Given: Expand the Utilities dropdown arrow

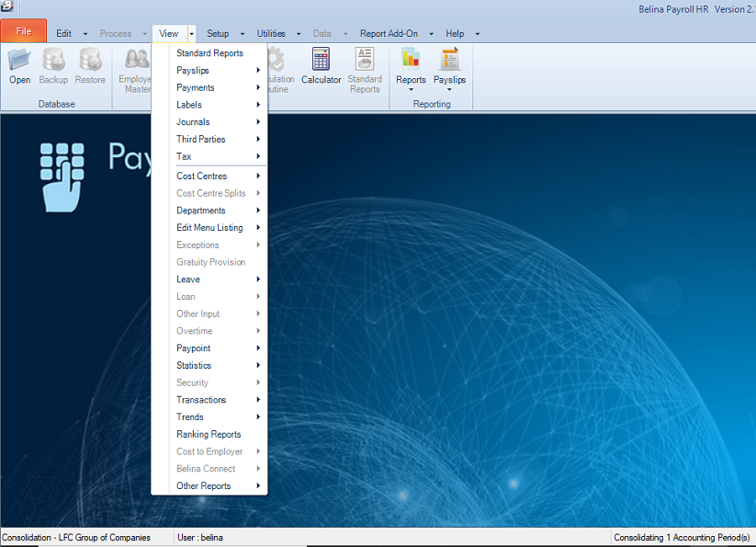Looking at the screenshot, I should tap(299, 34).
